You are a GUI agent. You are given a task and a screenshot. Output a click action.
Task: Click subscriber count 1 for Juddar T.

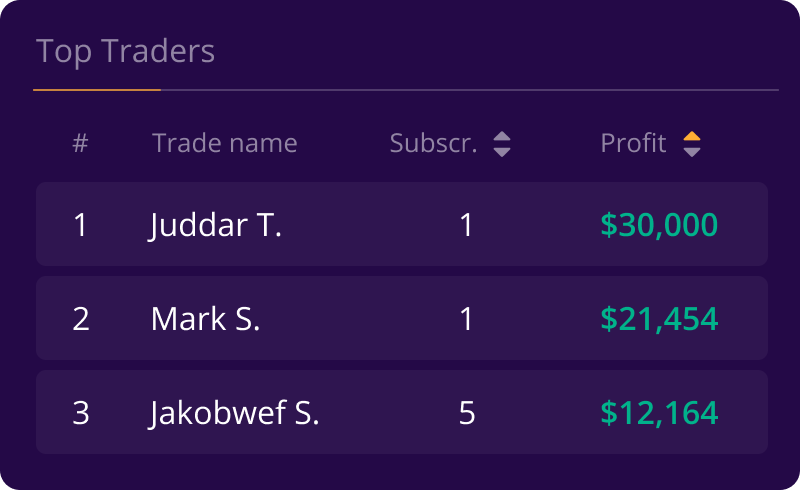click(467, 225)
